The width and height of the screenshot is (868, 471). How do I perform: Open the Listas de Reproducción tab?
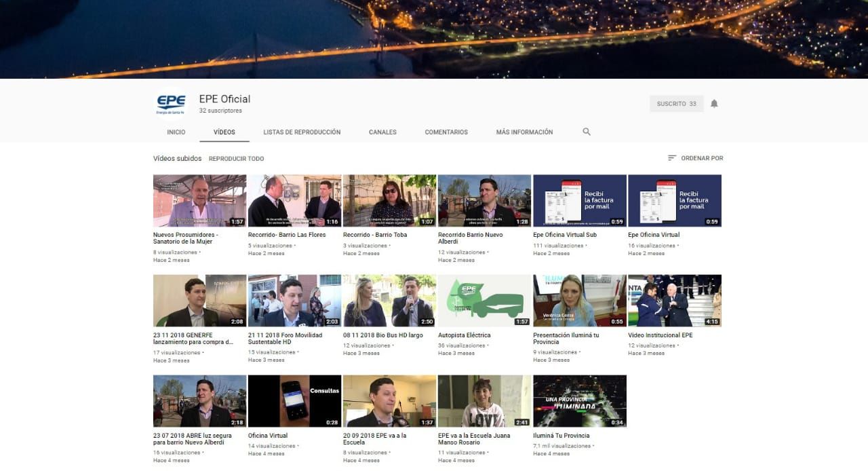[x=302, y=132]
